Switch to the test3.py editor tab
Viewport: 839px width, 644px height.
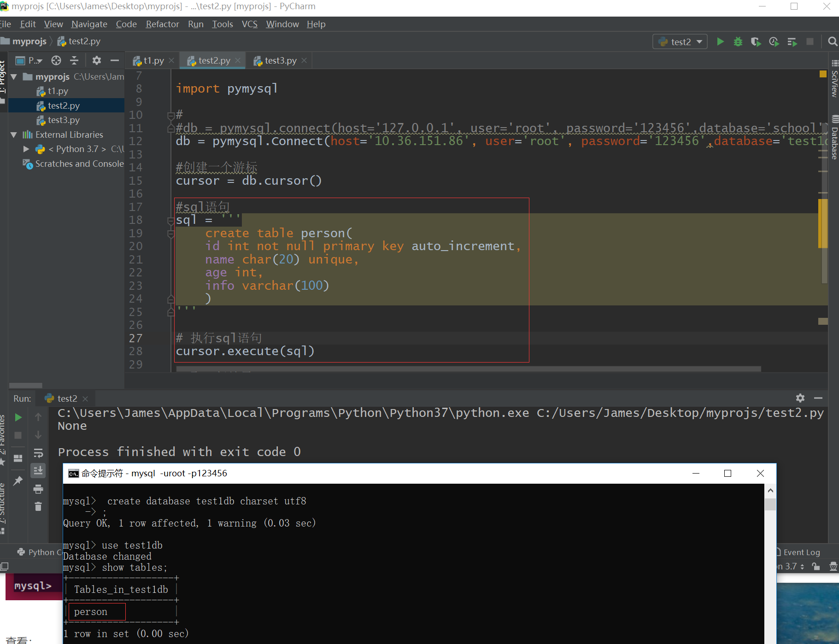pyautogui.click(x=280, y=60)
